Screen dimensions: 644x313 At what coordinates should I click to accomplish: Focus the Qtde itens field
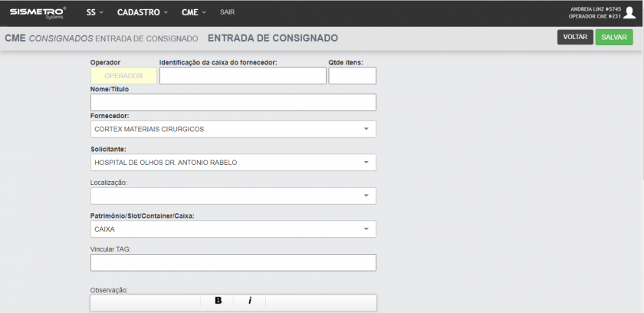coord(353,76)
